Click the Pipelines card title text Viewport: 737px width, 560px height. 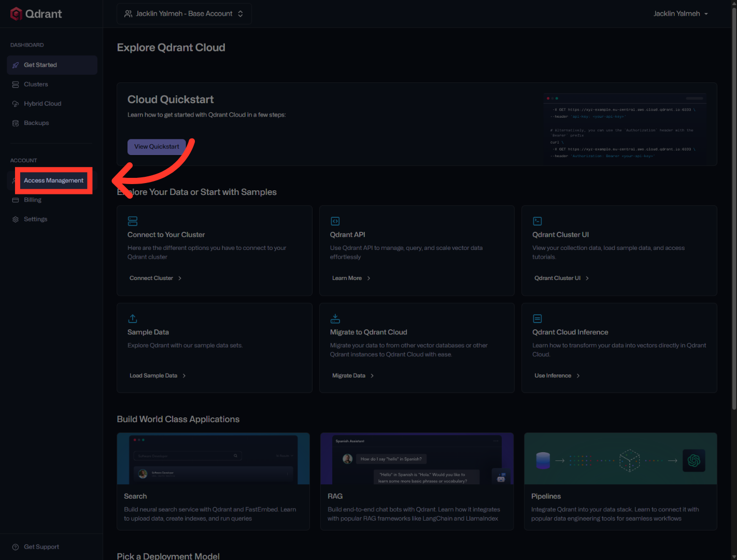point(546,497)
